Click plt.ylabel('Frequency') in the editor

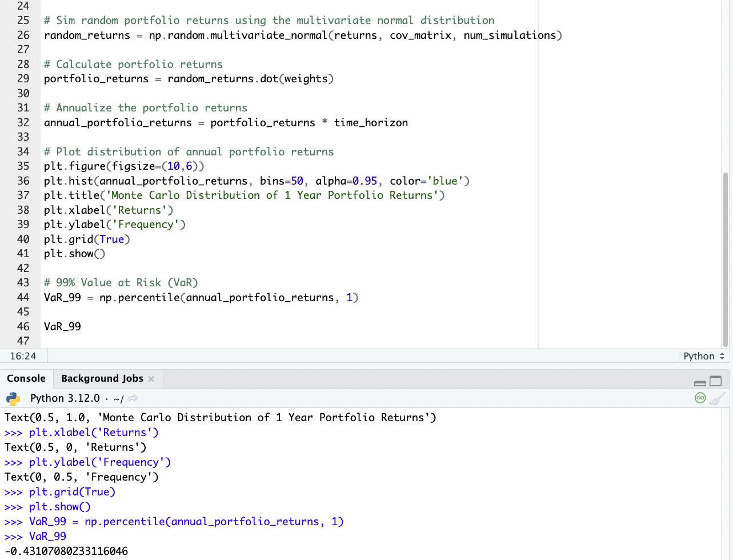tap(115, 225)
